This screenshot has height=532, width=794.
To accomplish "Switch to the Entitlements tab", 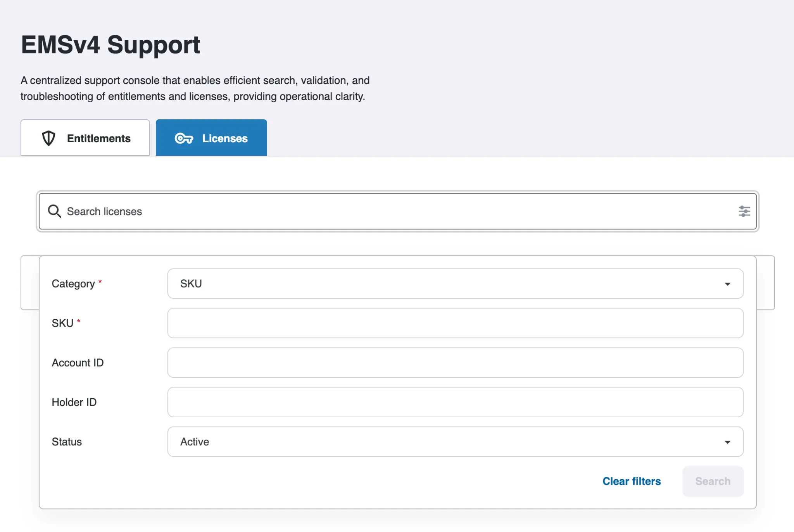I will [x=85, y=138].
